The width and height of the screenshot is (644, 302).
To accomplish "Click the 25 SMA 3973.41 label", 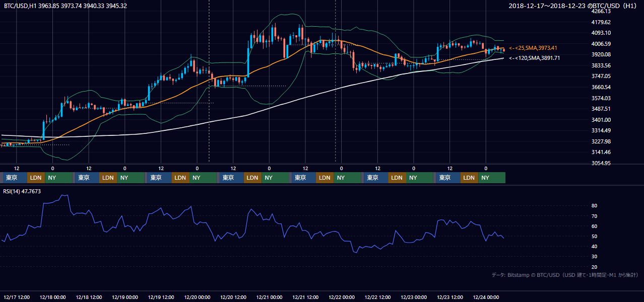I will (x=533, y=48).
